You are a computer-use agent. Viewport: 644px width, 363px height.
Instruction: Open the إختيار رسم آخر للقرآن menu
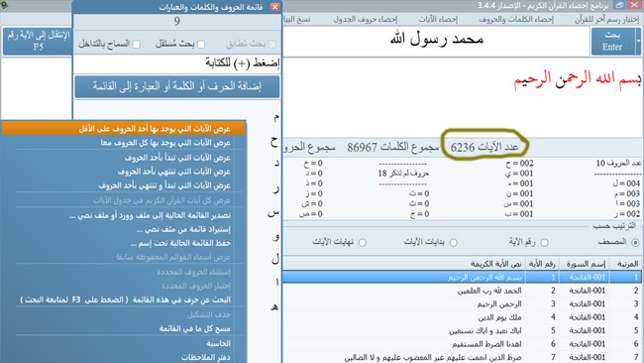click(x=606, y=19)
